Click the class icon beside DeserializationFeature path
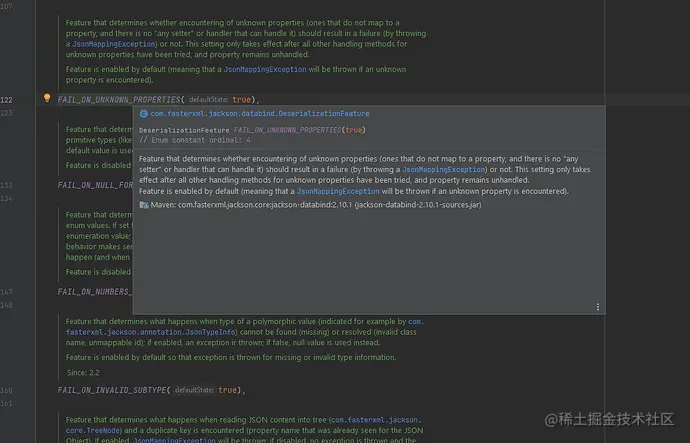The width and height of the screenshot is (690, 443). [x=143, y=113]
